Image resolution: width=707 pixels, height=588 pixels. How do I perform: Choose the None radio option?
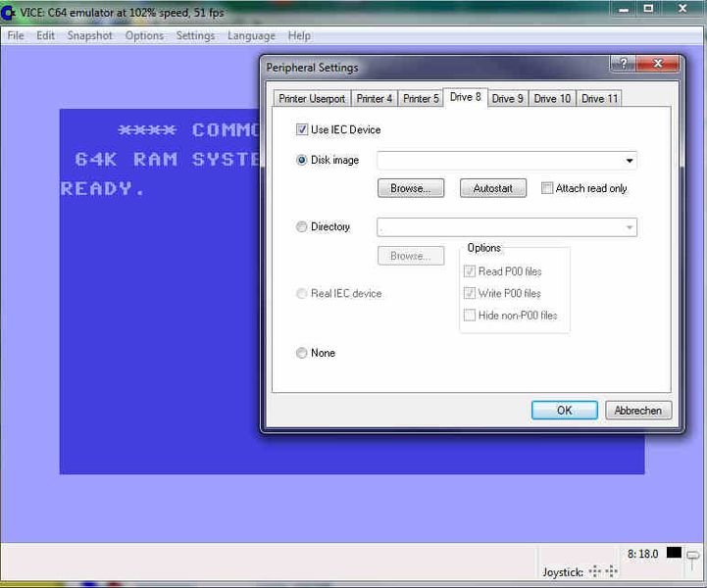[x=302, y=354]
